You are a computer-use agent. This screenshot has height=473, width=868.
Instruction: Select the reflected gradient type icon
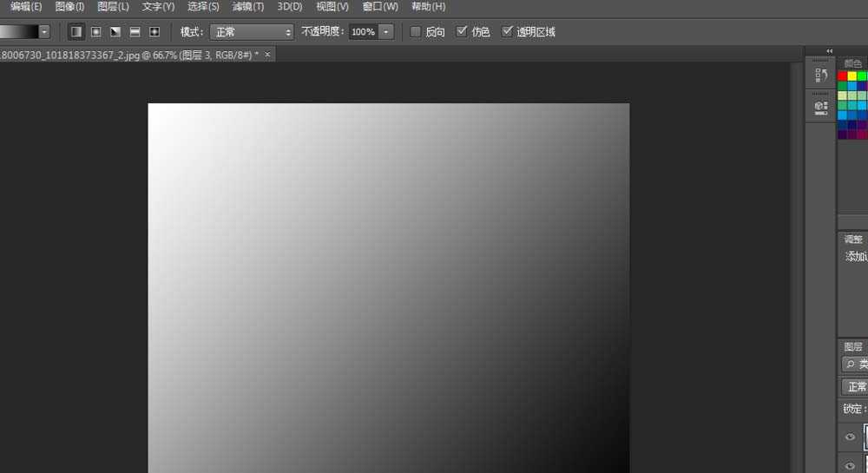click(135, 32)
